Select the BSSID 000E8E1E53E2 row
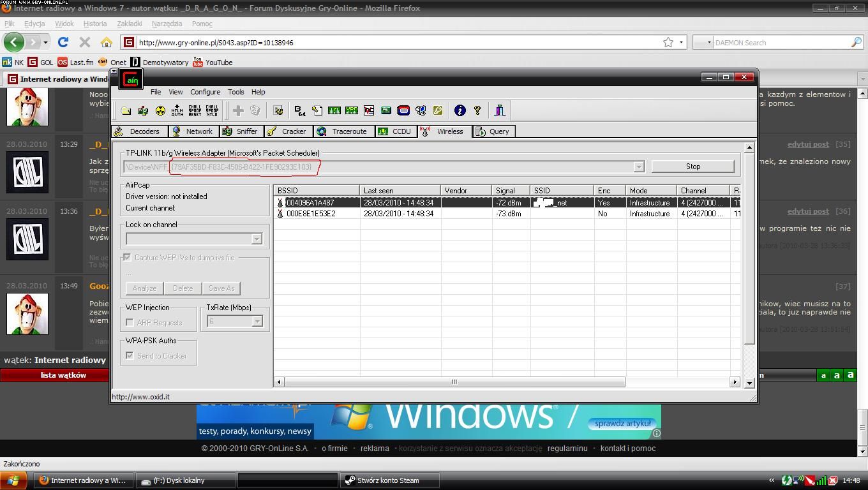The height and width of the screenshot is (490, 868). [x=311, y=214]
